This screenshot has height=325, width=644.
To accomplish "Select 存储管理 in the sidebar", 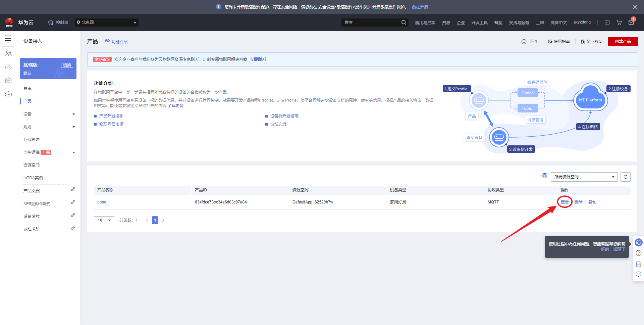I will (32, 140).
